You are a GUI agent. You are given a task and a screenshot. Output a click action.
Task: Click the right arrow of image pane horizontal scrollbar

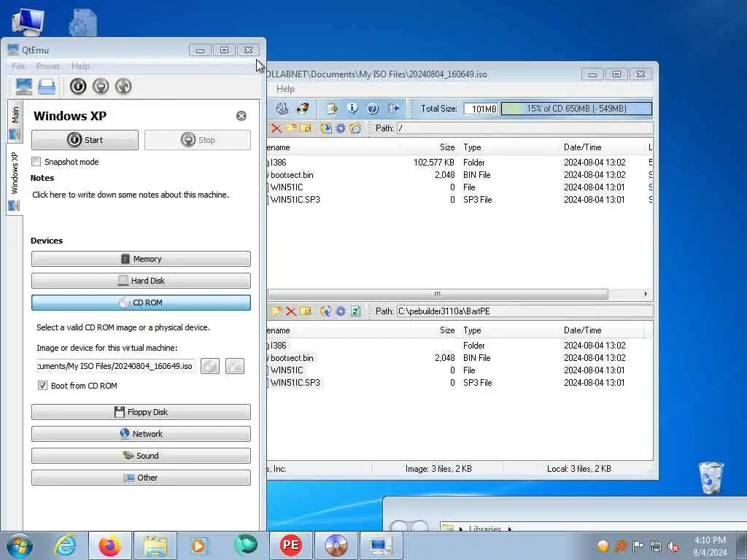pos(646,294)
